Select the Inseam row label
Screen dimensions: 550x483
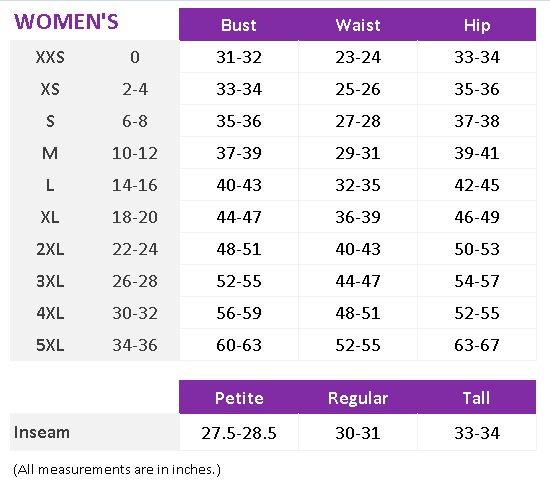pos(42,432)
